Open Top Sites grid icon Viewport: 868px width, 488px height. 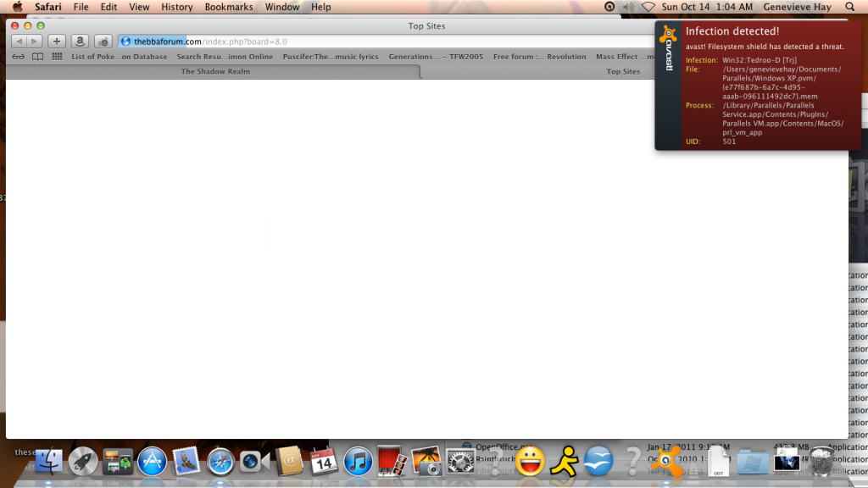click(57, 57)
